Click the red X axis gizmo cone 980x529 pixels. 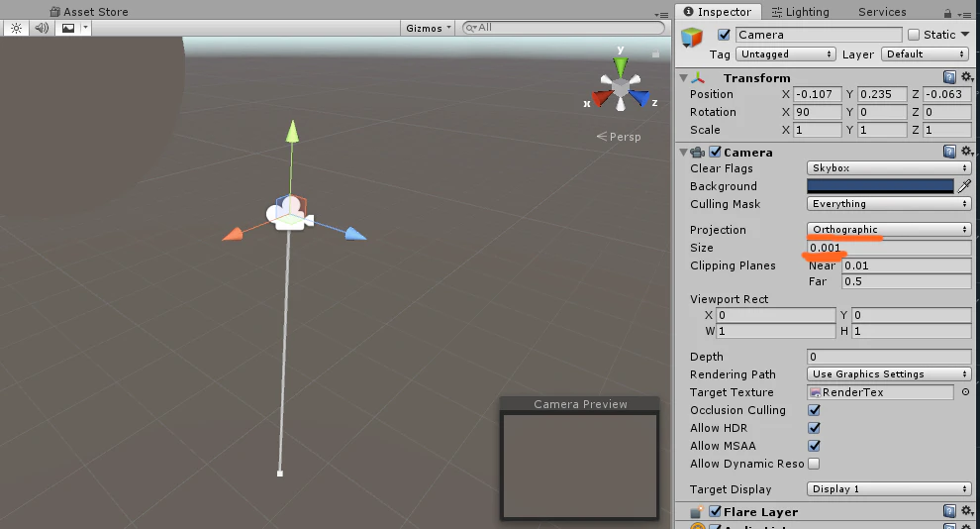coord(603,98)
